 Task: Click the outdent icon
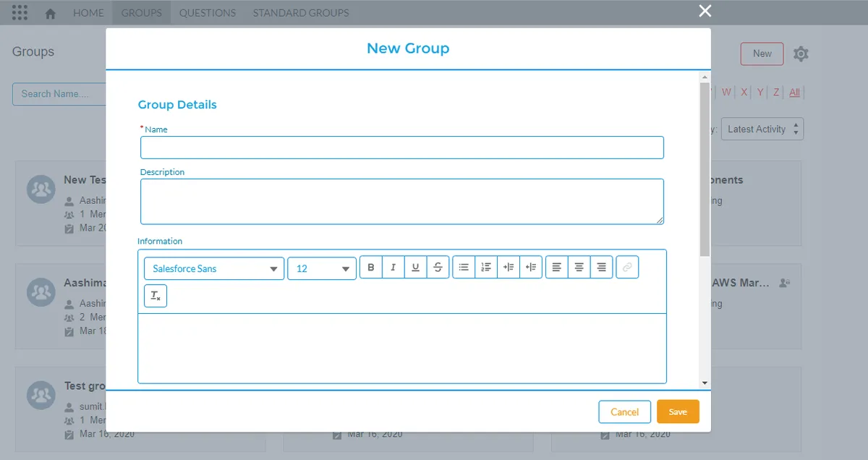click(x=531, y=268)
